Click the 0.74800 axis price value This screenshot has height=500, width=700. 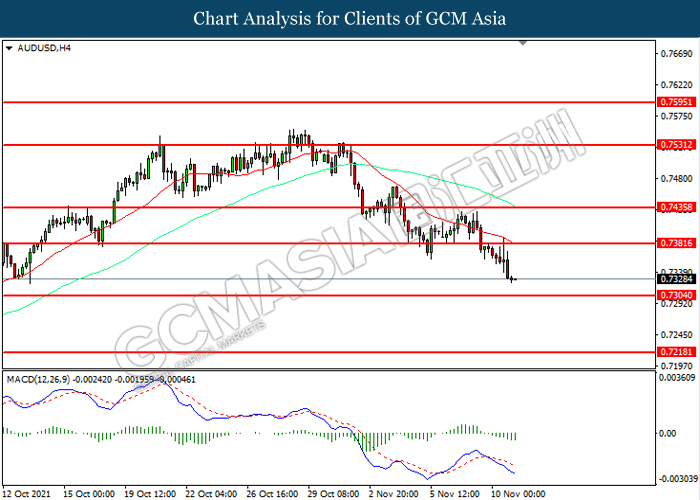tap(676, 179)
